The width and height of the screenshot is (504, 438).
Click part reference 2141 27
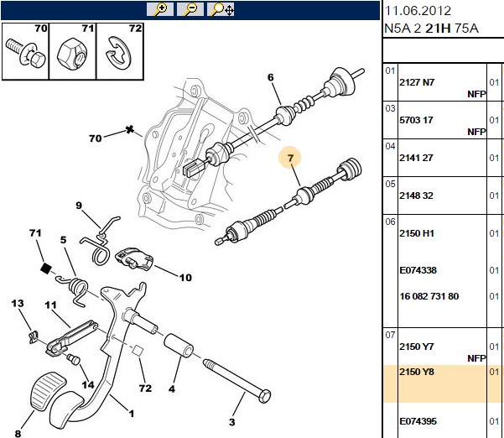(x=416, y=158)
